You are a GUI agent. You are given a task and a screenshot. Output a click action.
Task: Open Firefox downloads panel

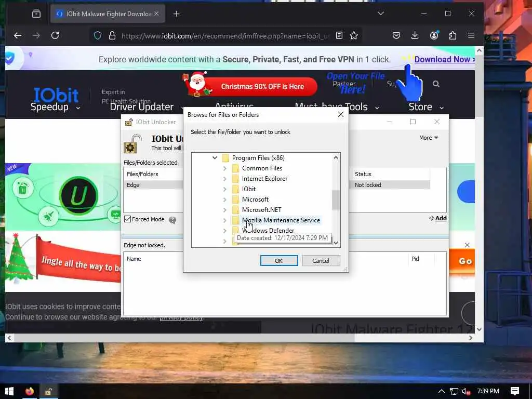pos(415,35)
